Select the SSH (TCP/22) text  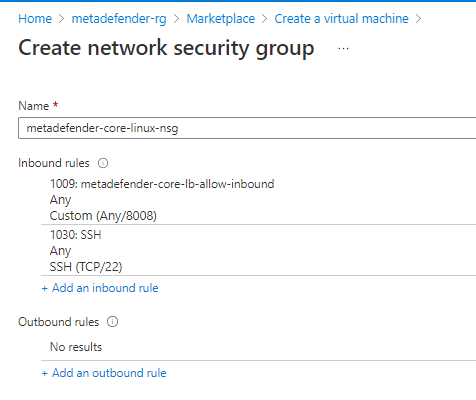(86, 267)
